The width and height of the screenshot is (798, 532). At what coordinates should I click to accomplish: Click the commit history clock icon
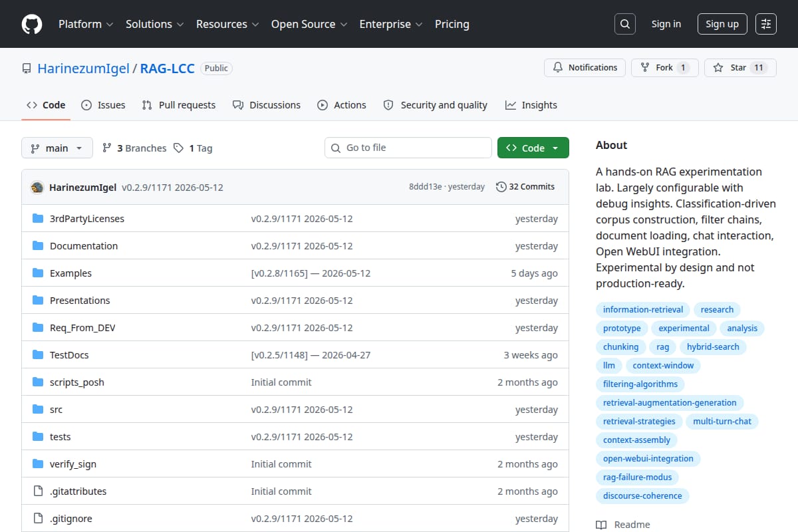pyautogui.click(x=501, y=187)
